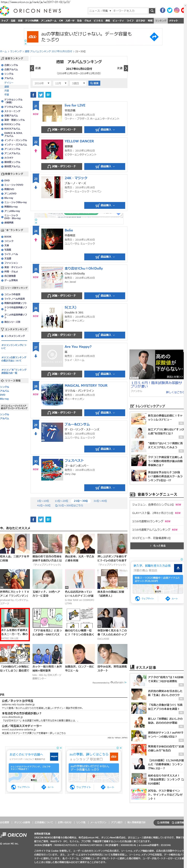Click the keyword search input field

(130, 11)
